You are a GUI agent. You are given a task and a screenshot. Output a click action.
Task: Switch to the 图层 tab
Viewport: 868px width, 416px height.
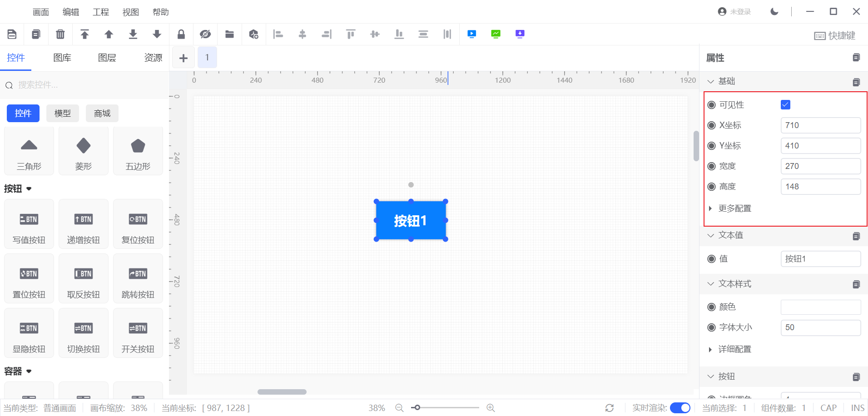pos(107,58)
